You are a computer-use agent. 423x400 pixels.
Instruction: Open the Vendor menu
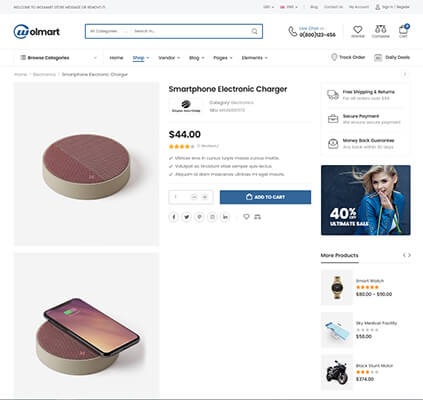(169, 58)
